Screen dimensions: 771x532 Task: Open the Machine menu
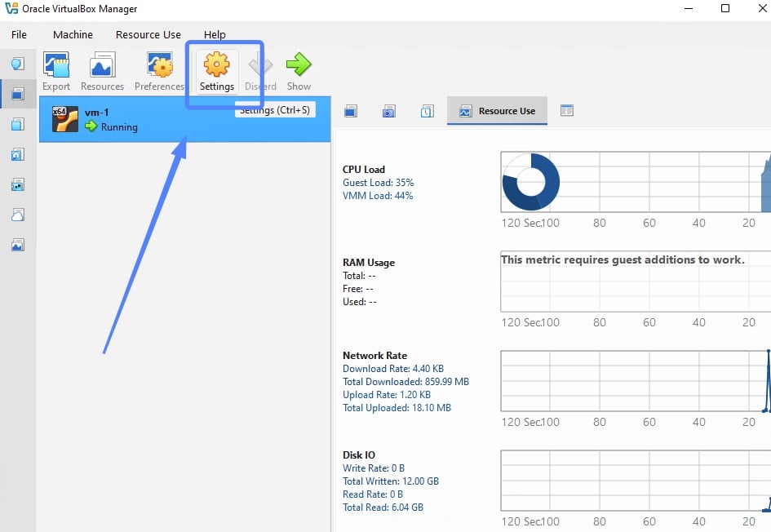click(x=73, y=34)
